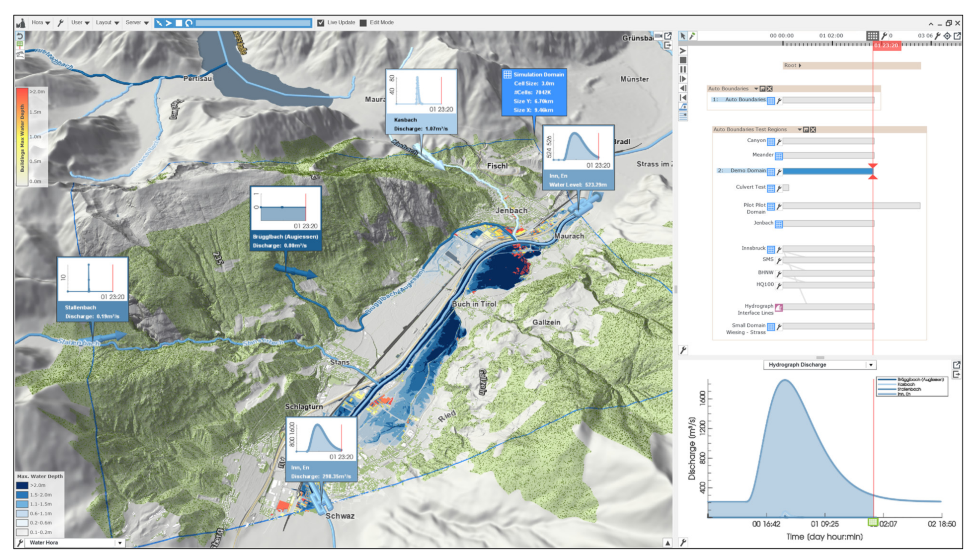This screenshot has height=560, width=979.
Task: Toggle the Culvert Test small checkbox
Action: 786,188
